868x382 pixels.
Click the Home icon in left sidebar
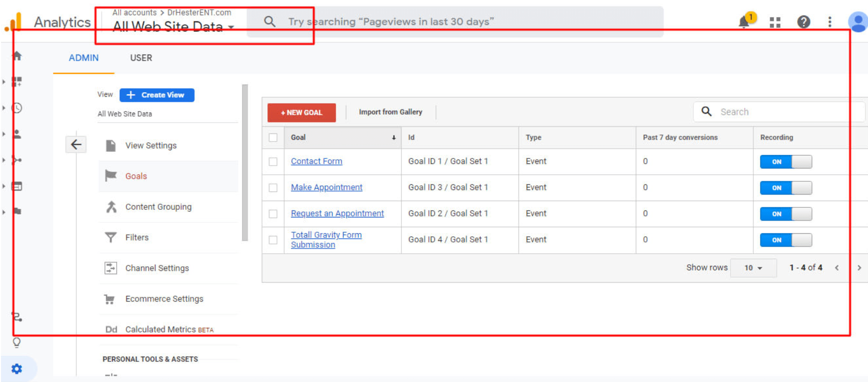(x=17, y=56)
